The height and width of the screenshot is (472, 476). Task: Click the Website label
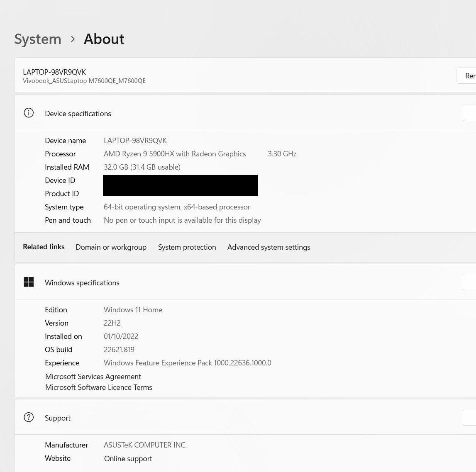[x=58, y=458]
